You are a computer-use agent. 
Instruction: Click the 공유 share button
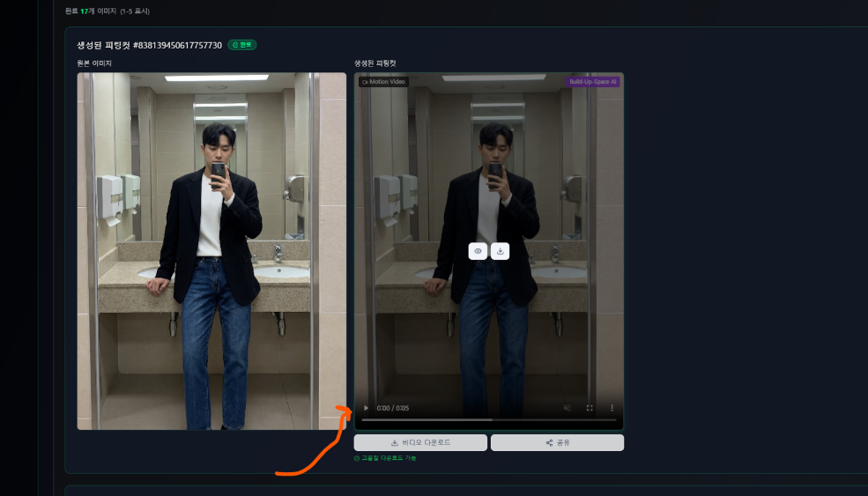tap(558, 442)
